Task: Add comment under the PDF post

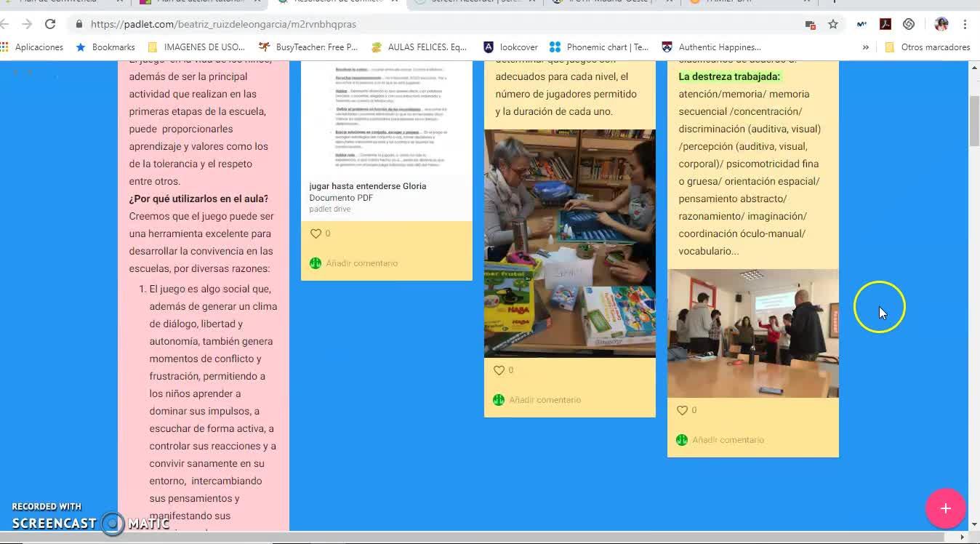Action: click(361, 263)
